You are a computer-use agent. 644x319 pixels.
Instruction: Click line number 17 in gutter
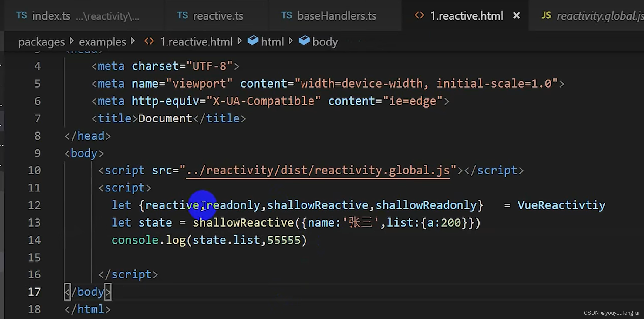tap(34, 292)
